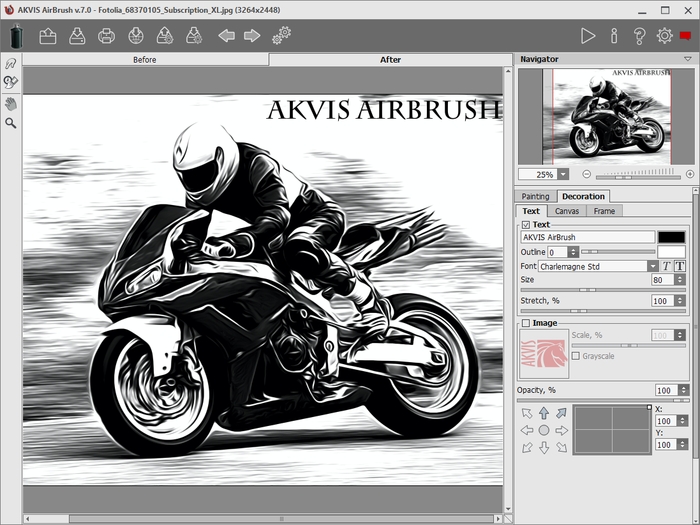
Task: Toggle bold text style
Action: click(679, 266)
